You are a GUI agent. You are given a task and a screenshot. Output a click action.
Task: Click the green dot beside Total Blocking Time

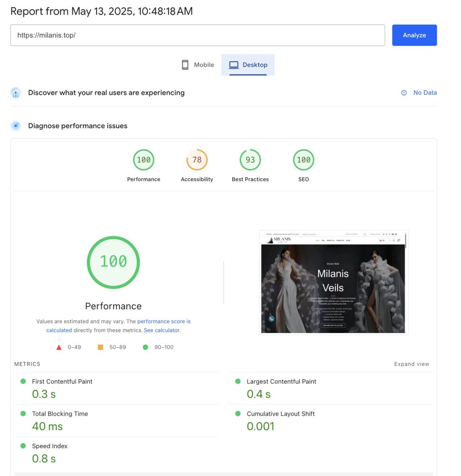tap(23, 413)
